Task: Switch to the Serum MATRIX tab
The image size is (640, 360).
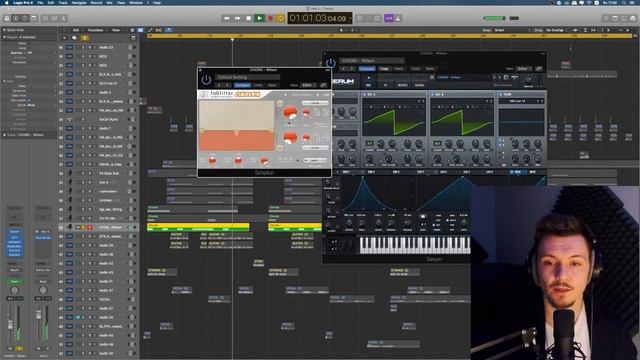Action: 403,82
